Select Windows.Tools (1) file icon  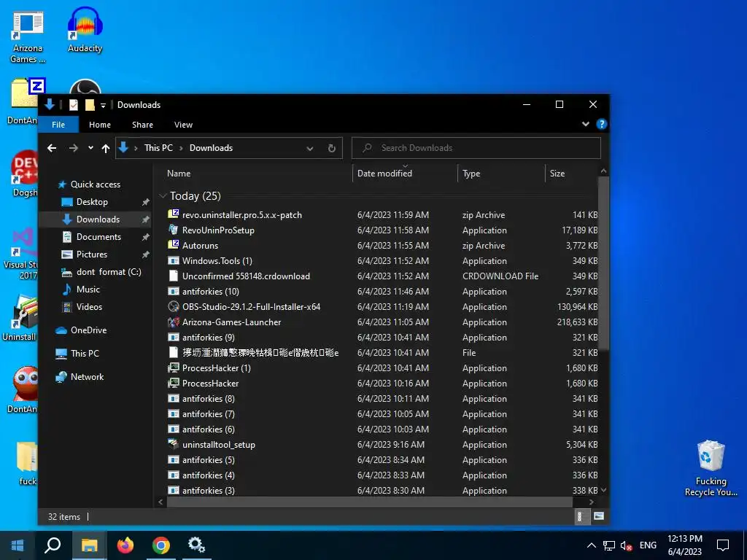(x=174, y=261)
